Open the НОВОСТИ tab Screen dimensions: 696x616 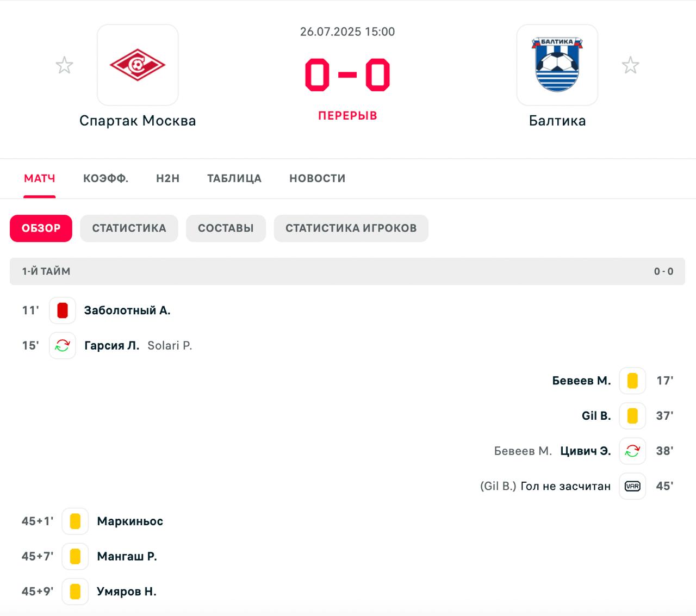(x=318, y=178)
